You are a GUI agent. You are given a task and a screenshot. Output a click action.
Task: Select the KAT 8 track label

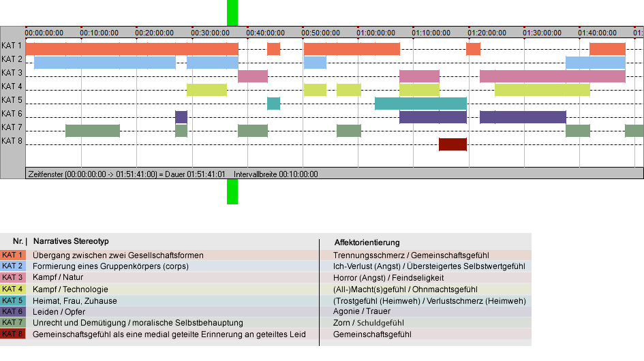pyautogui.click(x=12, y=141)
